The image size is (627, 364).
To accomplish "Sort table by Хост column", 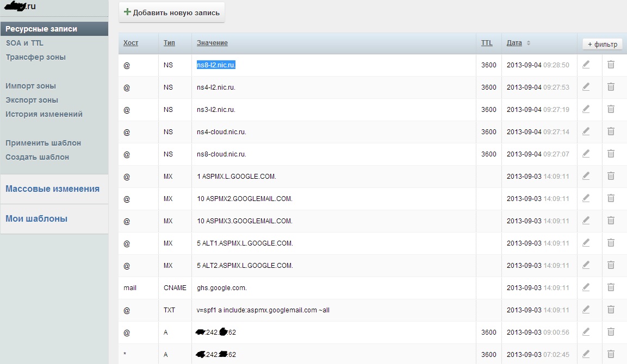I will coord(131,43).
